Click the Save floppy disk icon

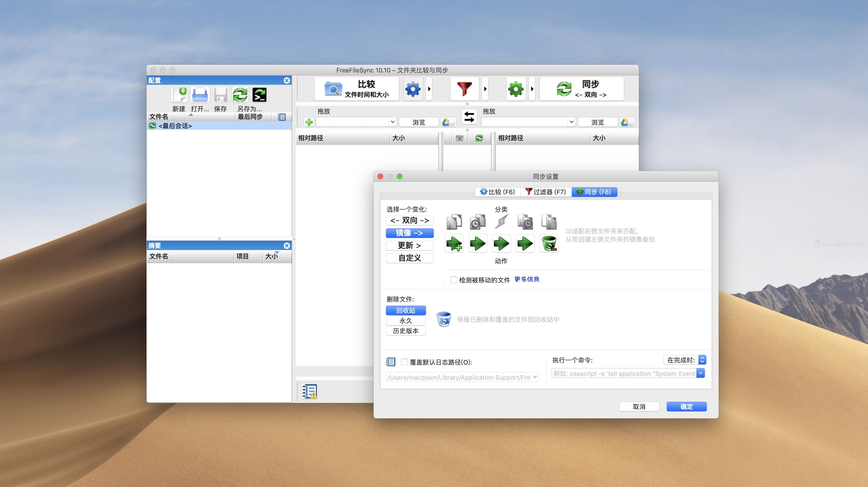(221, 95)
